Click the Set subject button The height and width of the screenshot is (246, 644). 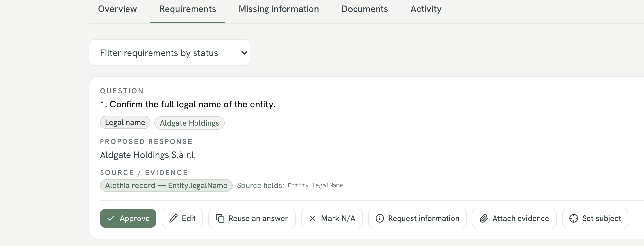click(x=595, y=218)
